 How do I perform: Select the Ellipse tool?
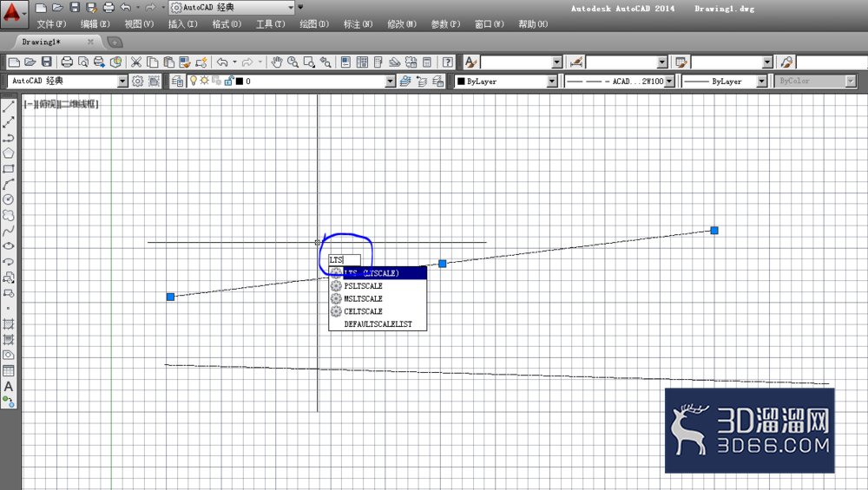pos(9,246)
